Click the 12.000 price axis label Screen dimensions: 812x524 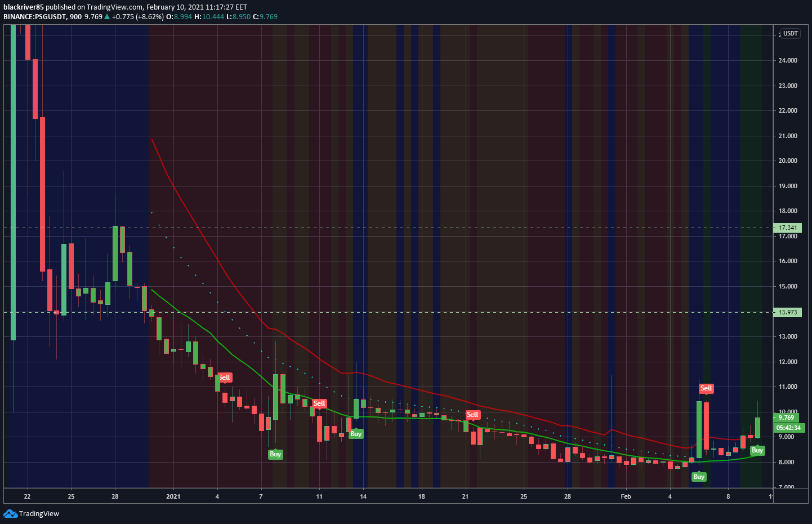coord(788,362)
